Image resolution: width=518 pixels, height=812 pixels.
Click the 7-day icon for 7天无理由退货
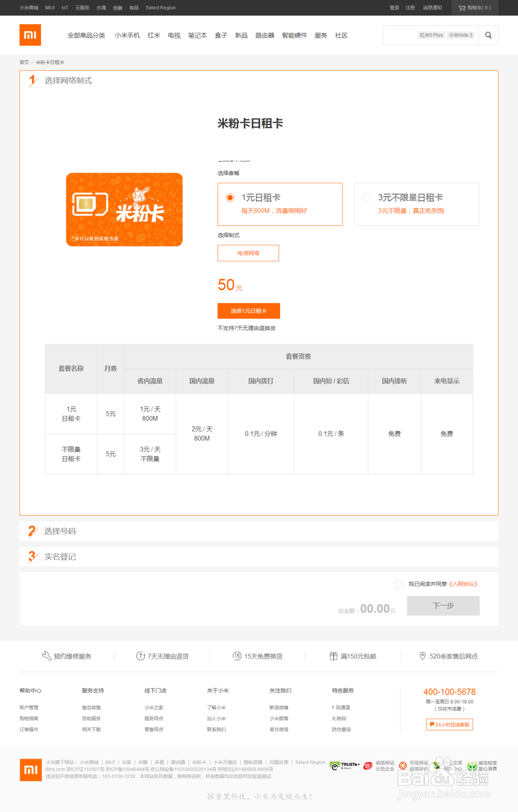pyautogui.click(x=140, y=656)
